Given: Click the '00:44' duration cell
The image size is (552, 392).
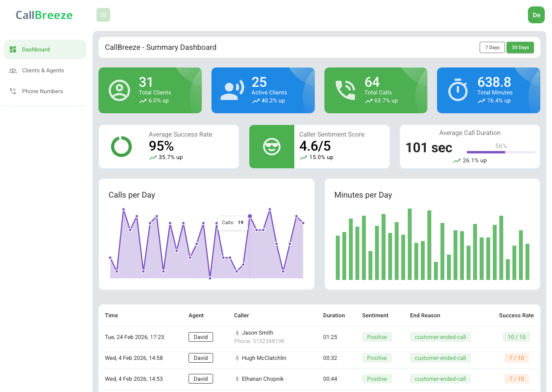Looking at the screenshot, I should tap(330, 379).
